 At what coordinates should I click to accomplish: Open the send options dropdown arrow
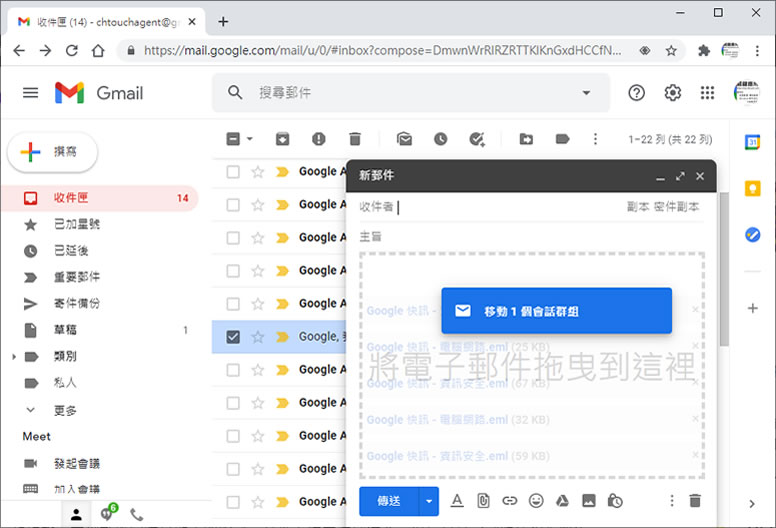click(x=429, y=501)
